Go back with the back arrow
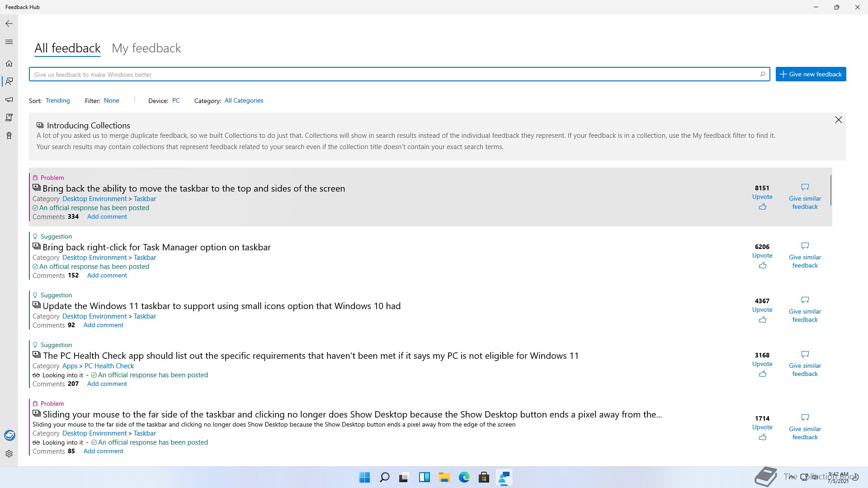 click(9, 23)
